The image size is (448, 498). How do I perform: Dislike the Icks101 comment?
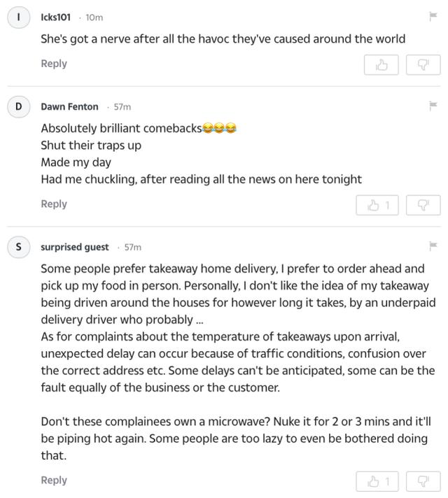(x=423, y=65)
